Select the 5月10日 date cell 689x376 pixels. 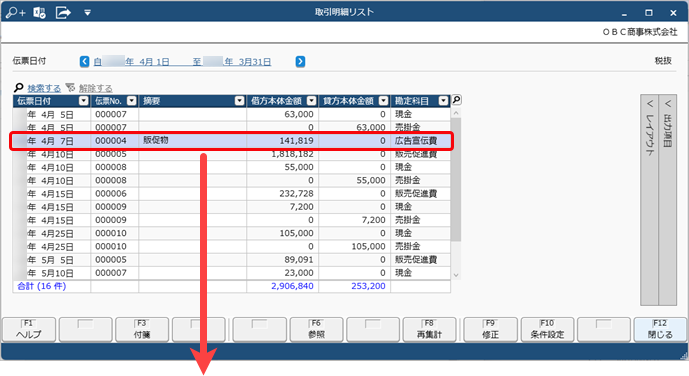pos(52,273)
